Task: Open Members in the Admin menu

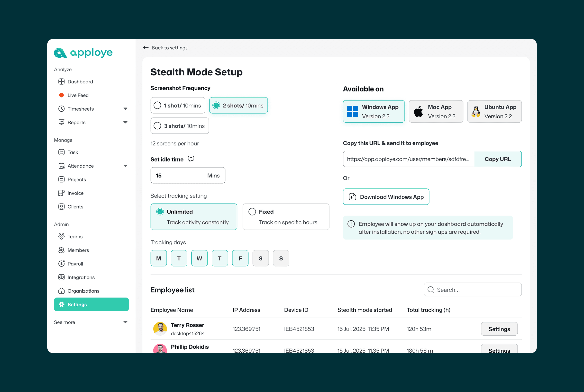Action: point(78,250)
